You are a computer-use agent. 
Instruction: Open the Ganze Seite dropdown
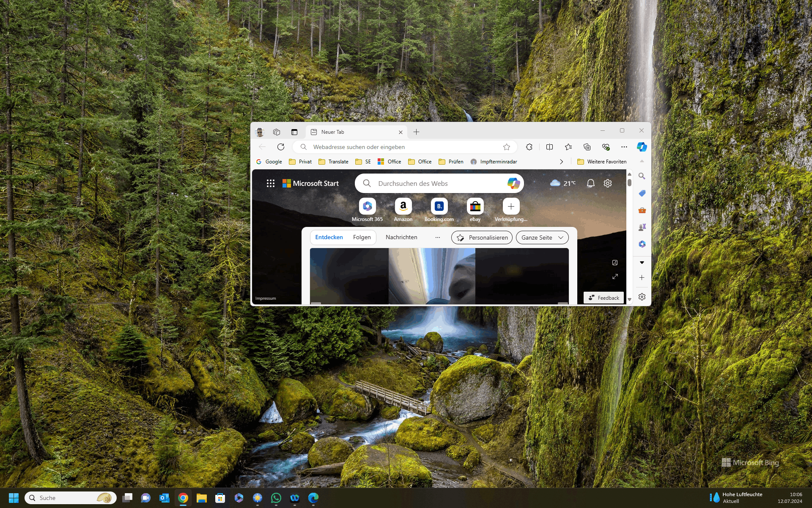[542, 237]
